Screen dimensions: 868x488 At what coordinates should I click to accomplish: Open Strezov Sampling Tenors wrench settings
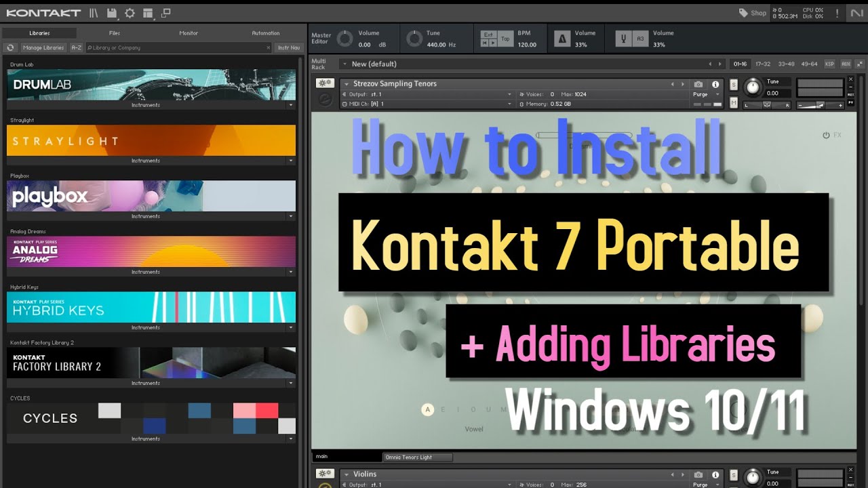pos(325,83)
